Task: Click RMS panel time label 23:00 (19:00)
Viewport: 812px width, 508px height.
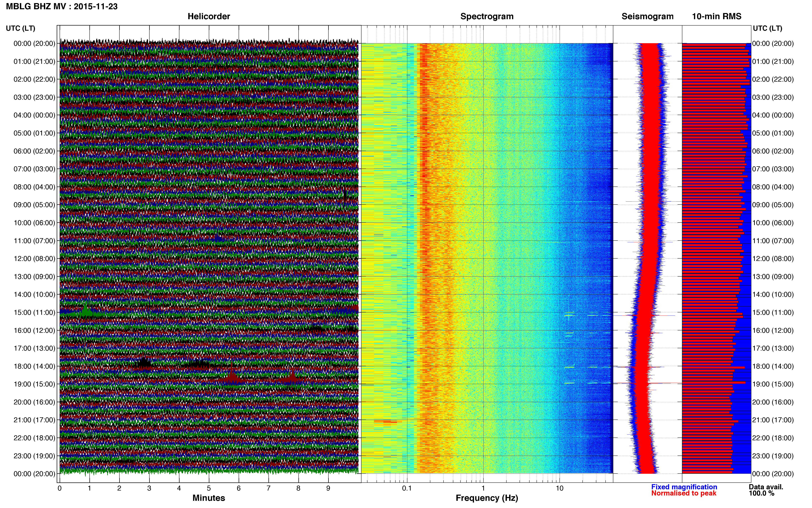Action: [x=773, y=456]
